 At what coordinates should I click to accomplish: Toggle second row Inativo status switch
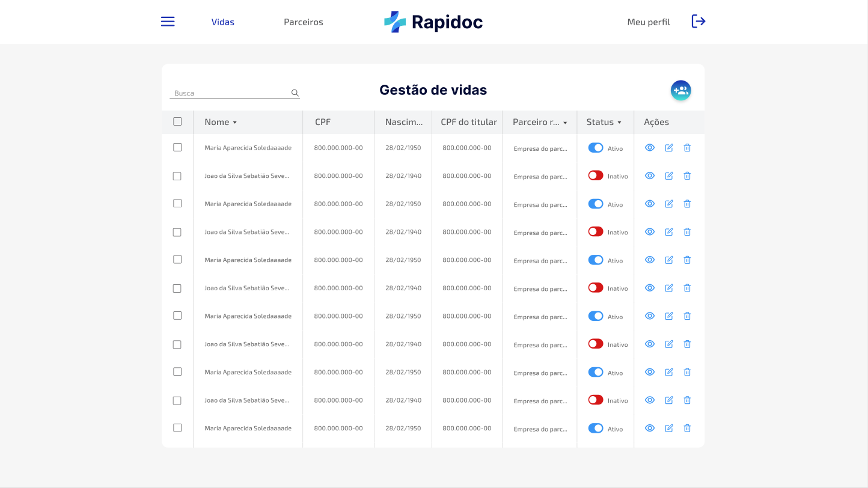pyautogui.click(x=596, y=175)
